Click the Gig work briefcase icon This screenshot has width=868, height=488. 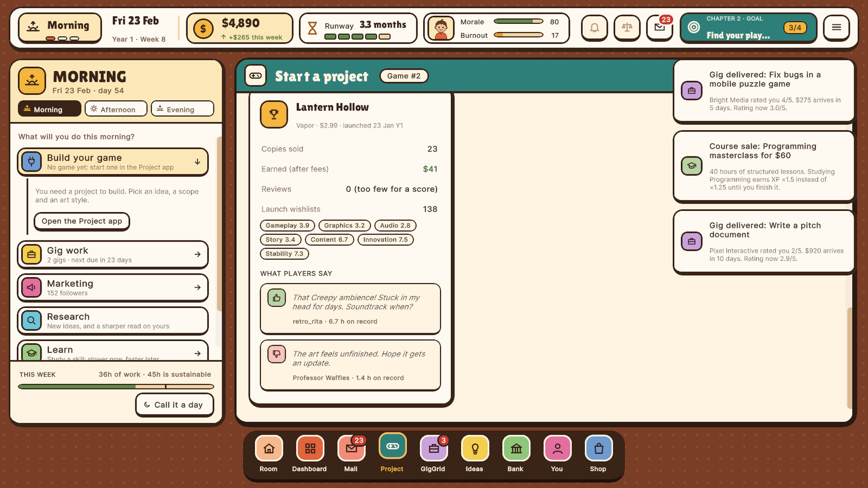(x=32, y=254)
